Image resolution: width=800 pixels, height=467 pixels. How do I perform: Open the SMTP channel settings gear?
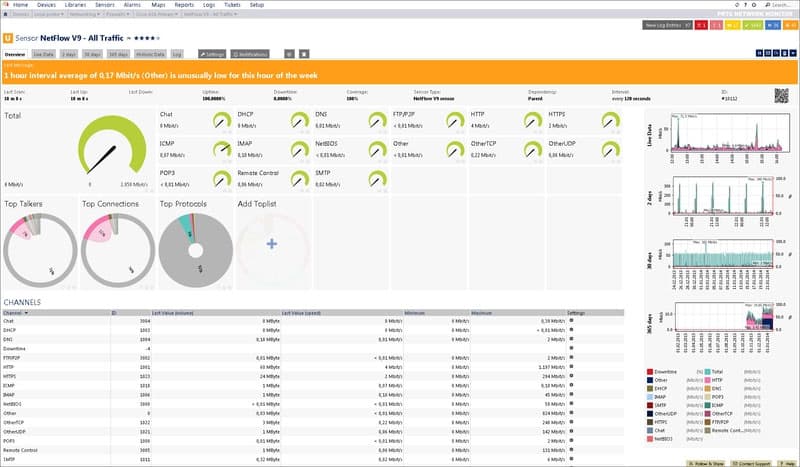[571, 459]
